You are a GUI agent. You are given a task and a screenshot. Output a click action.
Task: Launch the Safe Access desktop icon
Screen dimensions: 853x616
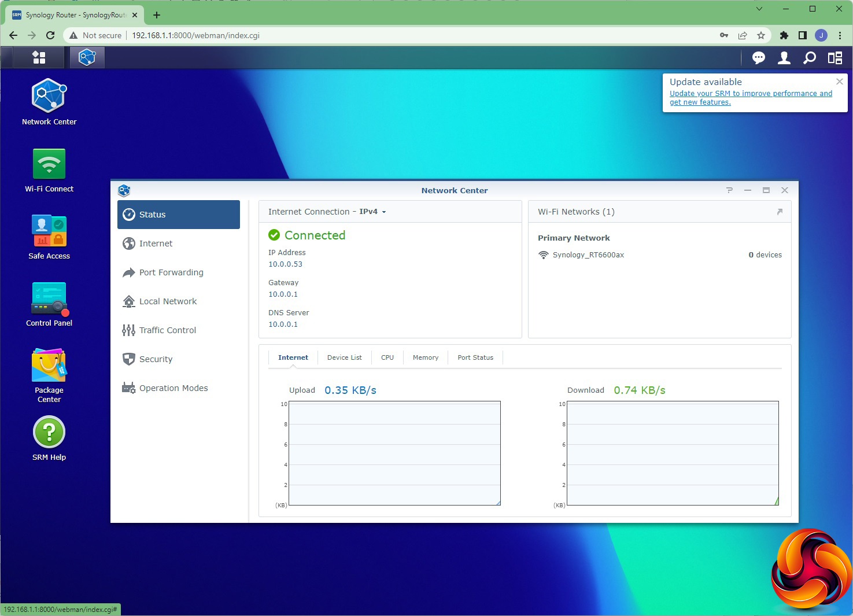point(49,237)
